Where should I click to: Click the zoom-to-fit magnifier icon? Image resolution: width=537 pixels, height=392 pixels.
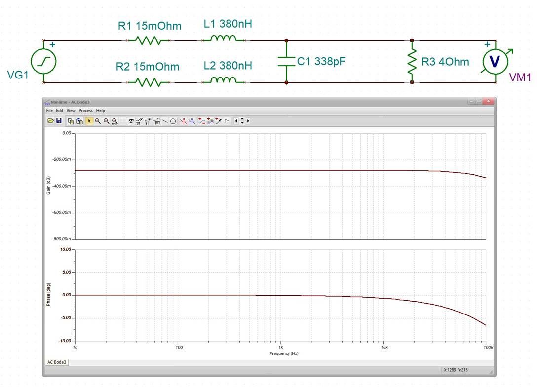point(115,121)
